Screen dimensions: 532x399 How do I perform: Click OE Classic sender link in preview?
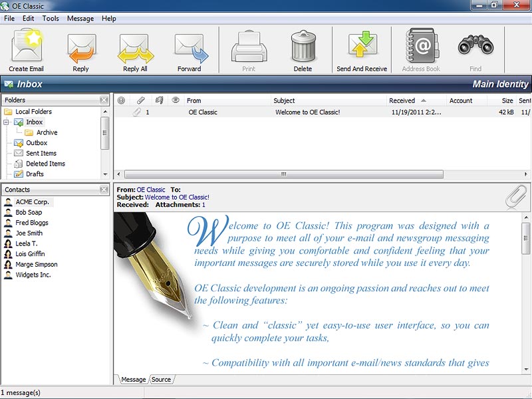[151, 190]
